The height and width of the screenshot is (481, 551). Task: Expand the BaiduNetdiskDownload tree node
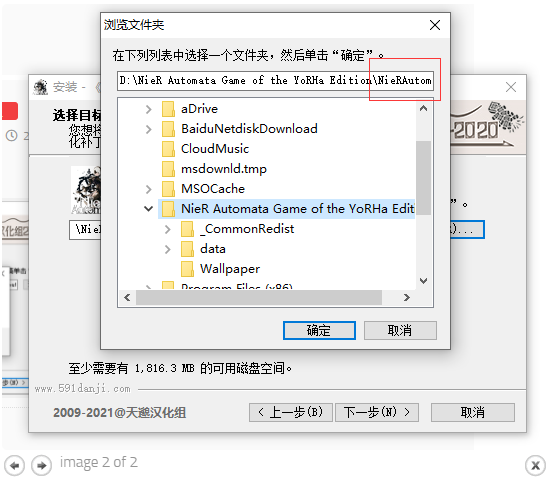click(149, 129)
